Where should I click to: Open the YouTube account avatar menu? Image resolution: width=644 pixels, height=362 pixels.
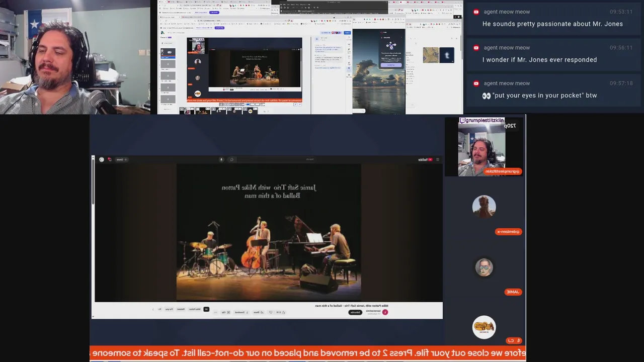coord(102,159)
